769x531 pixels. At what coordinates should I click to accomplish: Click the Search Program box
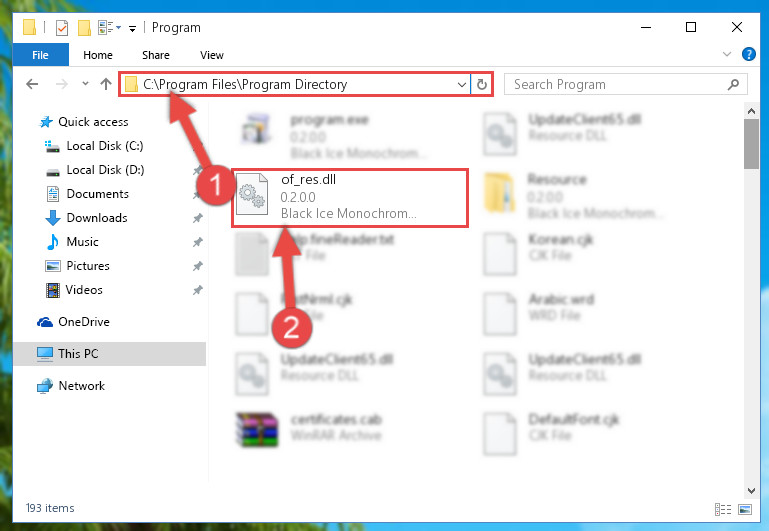[x=625, y=84]
